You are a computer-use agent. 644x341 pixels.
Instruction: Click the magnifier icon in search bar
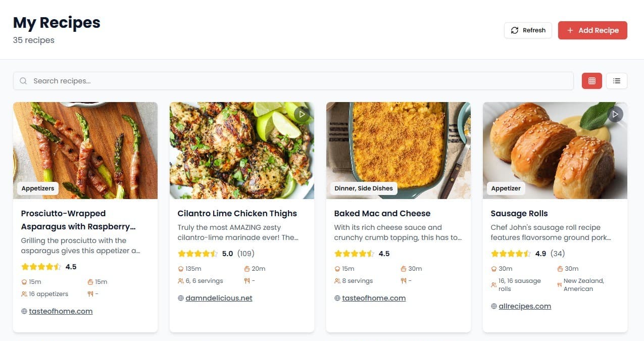click(x=23, y=81)
